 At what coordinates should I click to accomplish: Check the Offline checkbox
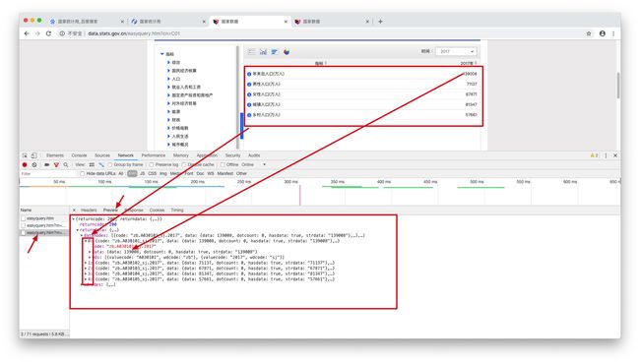223,164
